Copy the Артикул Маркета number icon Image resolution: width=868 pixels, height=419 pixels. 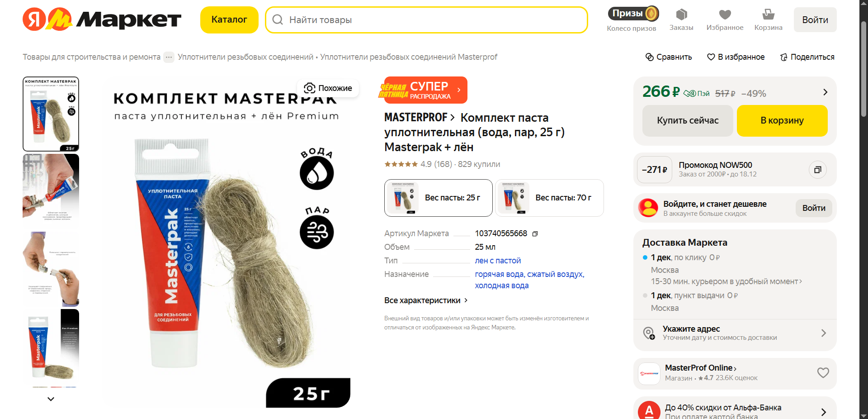535,234
